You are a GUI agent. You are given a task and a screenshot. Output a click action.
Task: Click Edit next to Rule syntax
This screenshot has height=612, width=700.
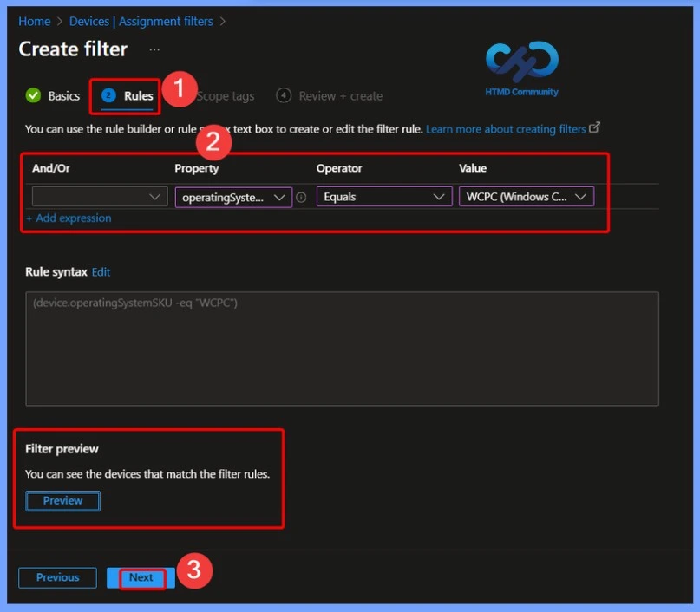coord(101,272)
